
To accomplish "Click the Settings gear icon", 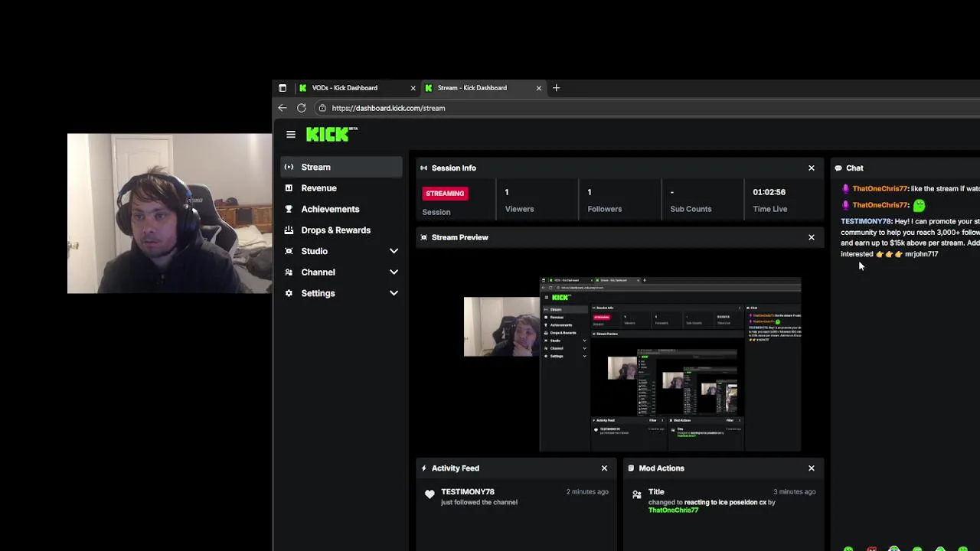I will [289, 293].
